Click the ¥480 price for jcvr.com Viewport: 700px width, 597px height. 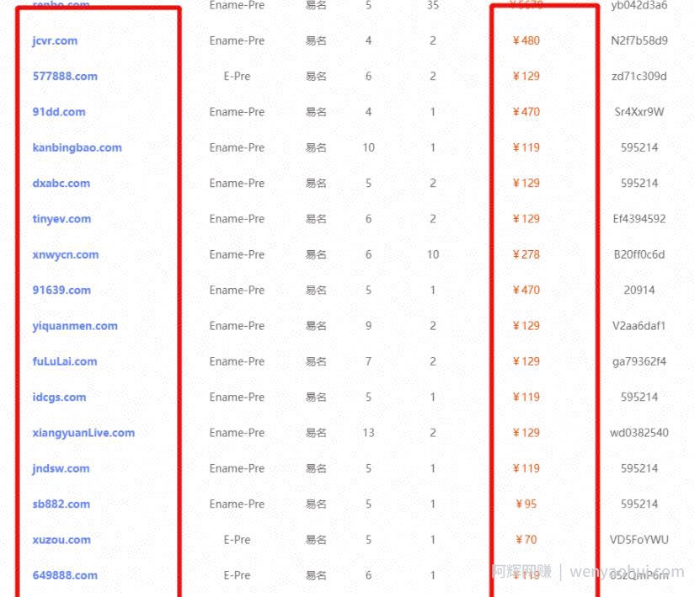click(x=526, y=40)
